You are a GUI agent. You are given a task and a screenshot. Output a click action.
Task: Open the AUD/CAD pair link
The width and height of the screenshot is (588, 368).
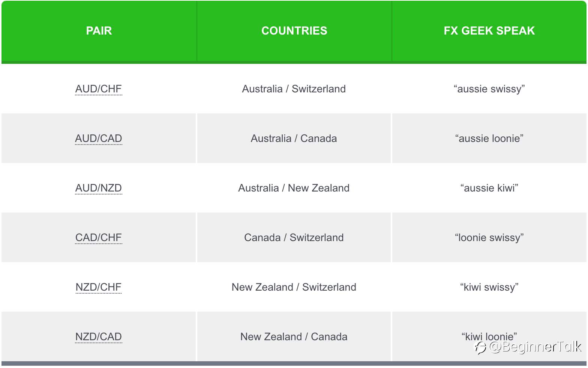click(99, 139)
